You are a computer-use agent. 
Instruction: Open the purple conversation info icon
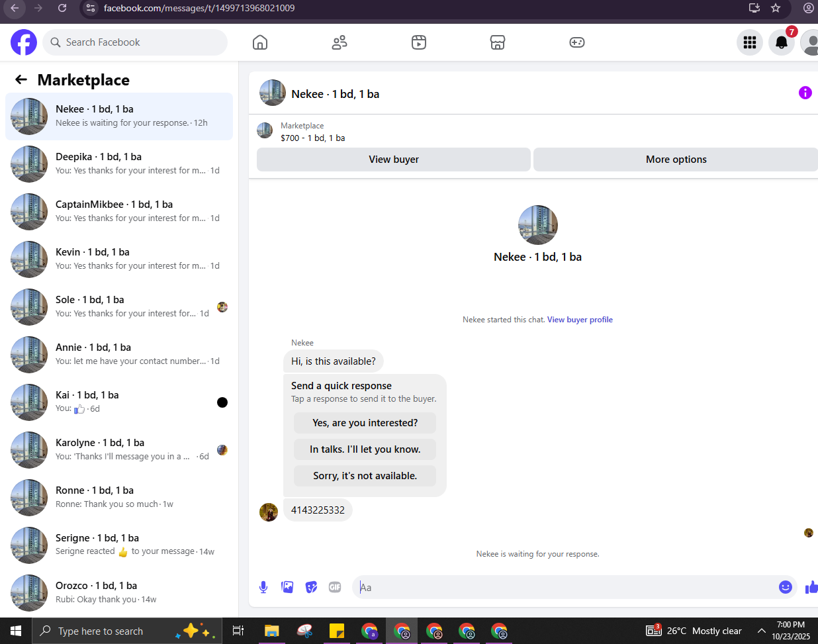tap(805, 93)
